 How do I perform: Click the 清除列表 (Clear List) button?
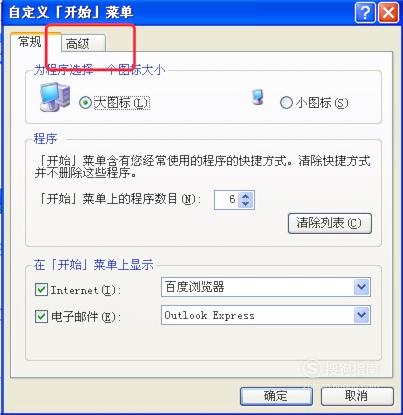tap(329, 223)
